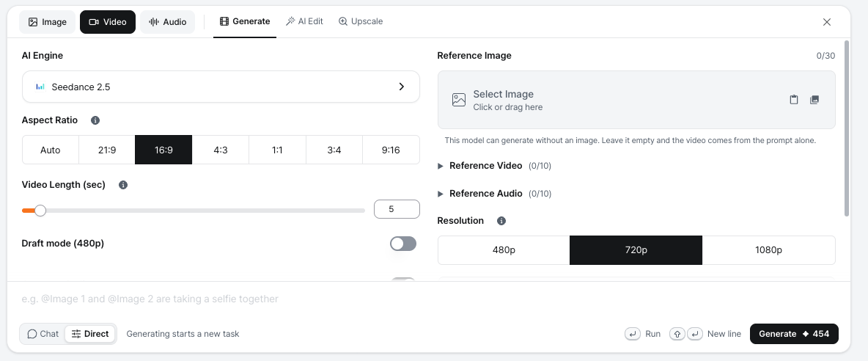Click the Aspect Ratio info icon
Screen dimensions: 868x361
coord(95,120)
